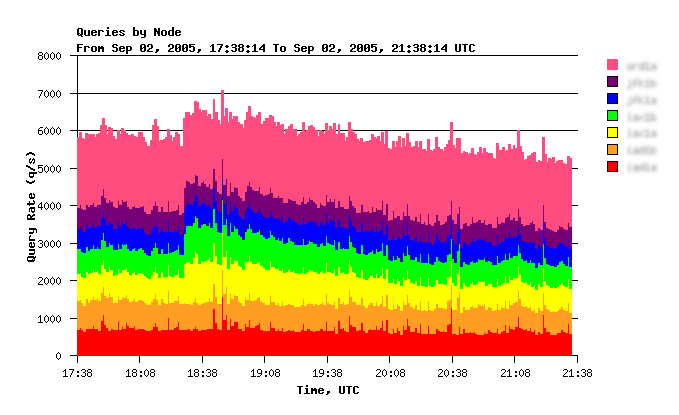
Task: Select the purple legend color swatch
Action: (612, 82)
